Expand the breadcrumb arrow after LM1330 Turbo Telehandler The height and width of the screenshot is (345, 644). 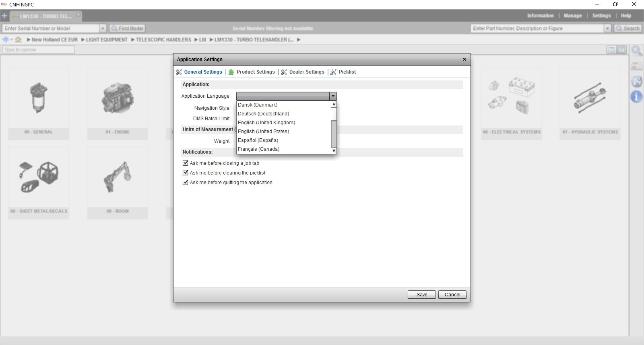[x=299, y=40]
